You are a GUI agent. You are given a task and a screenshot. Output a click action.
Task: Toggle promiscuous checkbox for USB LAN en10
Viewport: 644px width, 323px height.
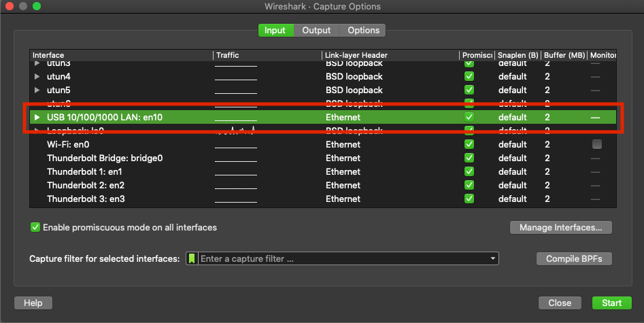click(469, 117)
